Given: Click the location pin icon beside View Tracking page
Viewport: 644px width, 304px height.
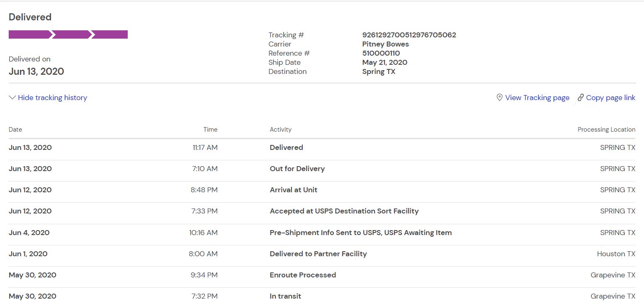Looking at the screenshot, I should click(499, 98).
